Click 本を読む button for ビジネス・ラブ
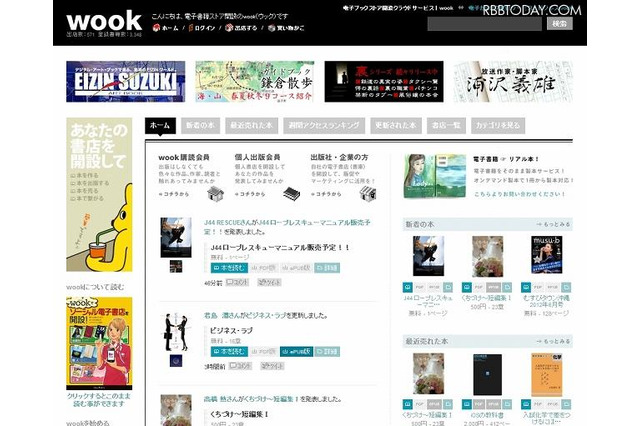The image size is (640, 426). click(229, 351)
